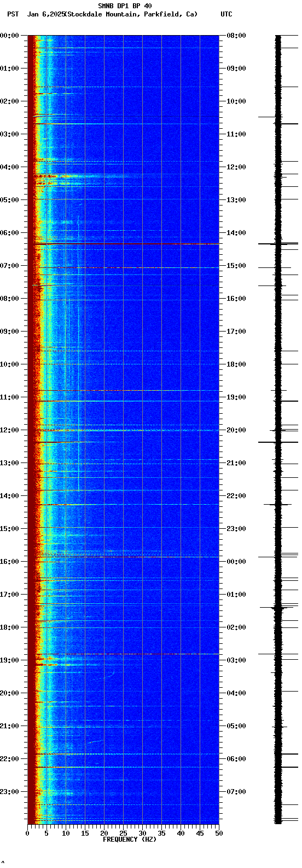The width and height of the screenshot is (302, 868).
Task: Click the frequency axis tick label "40"
Action: pos(181,833)
